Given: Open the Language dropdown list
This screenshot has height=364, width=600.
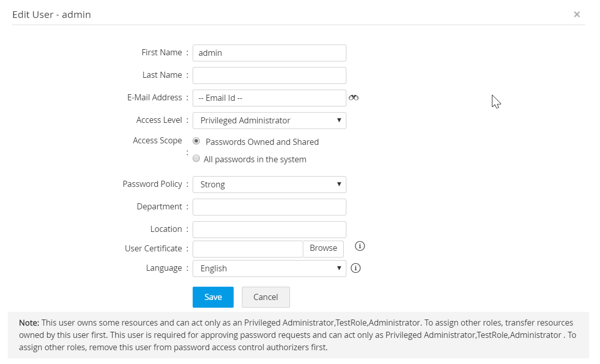Looking at the screenshot, I should point(269,268).
